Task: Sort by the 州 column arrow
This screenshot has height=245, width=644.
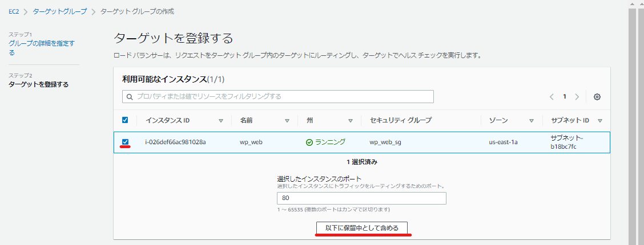Action: tap(351, 121)
